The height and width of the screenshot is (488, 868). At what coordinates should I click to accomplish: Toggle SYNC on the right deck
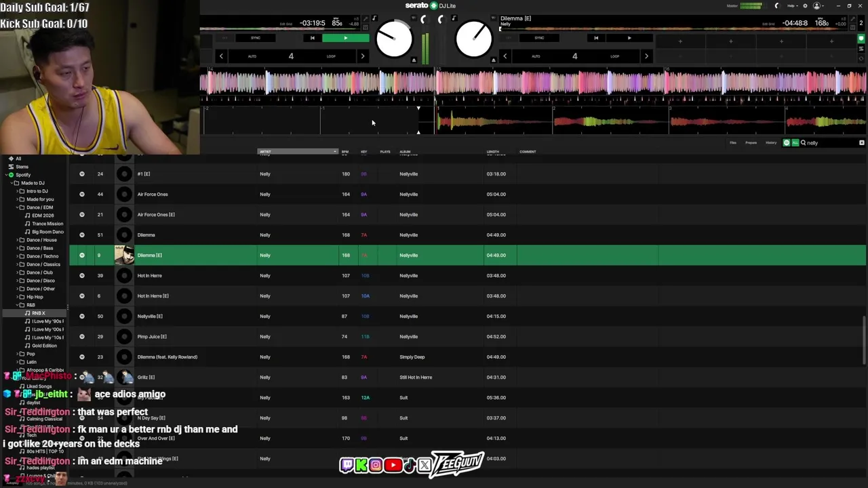(x=539, y=38)
